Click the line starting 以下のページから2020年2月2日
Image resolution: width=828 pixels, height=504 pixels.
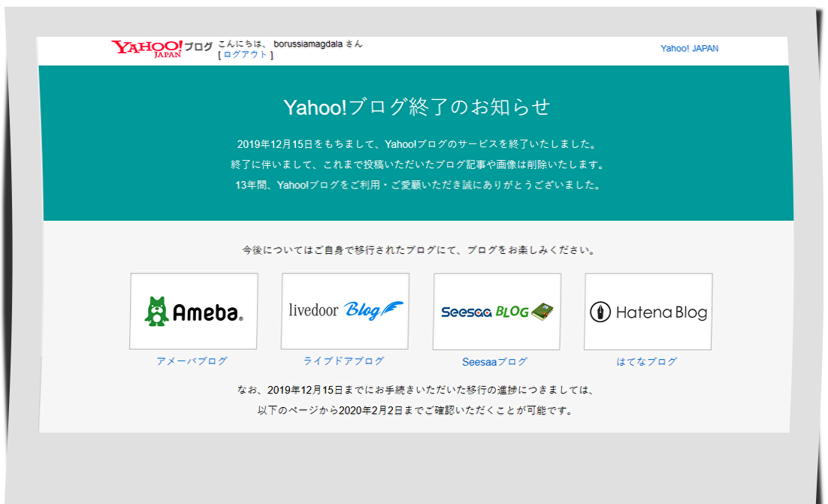pos(416,411)
